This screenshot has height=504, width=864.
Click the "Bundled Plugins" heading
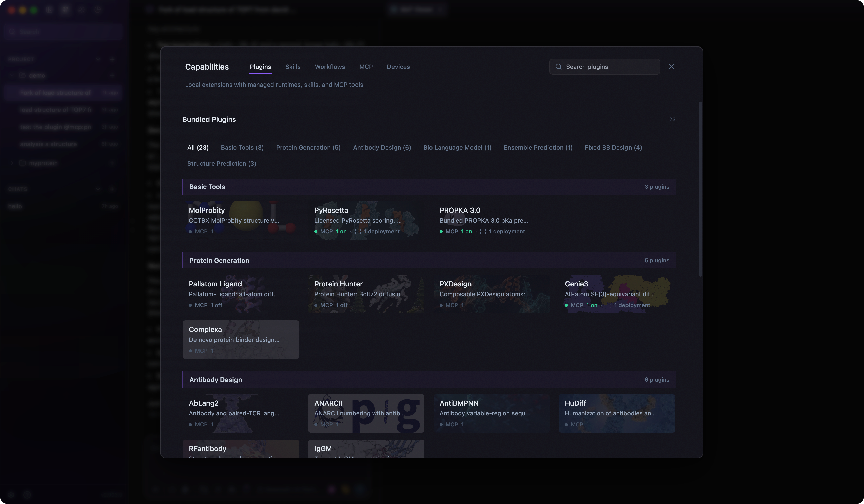[x=209, y=119]
